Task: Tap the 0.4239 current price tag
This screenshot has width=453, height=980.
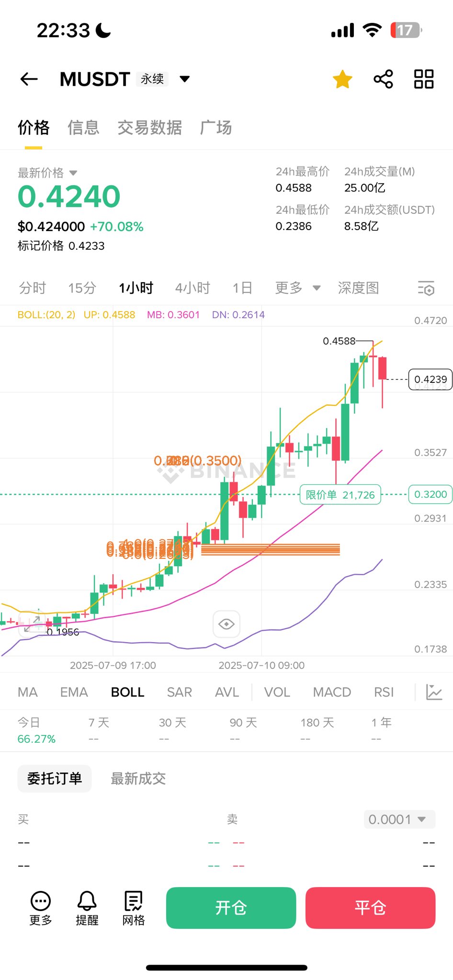Action: pos(430,379)
